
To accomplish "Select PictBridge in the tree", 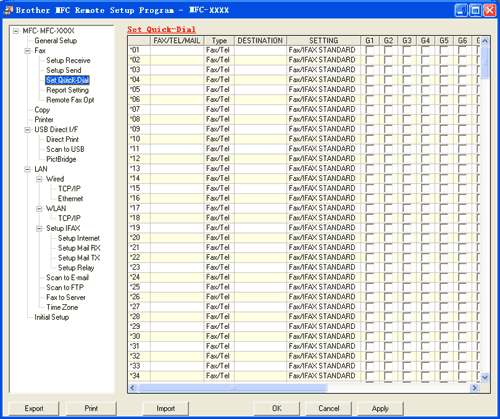I will (61, 159).
